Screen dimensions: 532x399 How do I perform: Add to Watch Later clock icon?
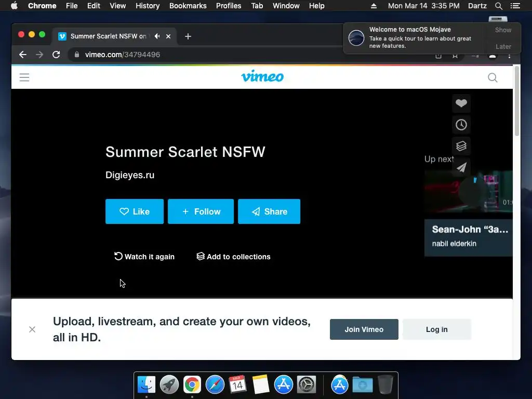tap(461, 125)
